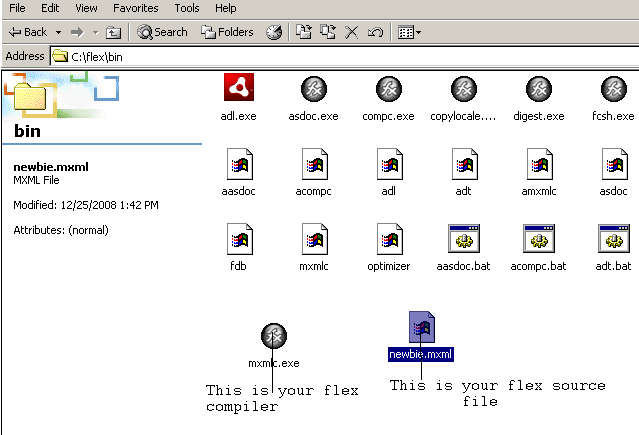The height and width of the screenshot is (435, 639).
Task: Click the Move To toolbar icon
Action: (304, 32)
